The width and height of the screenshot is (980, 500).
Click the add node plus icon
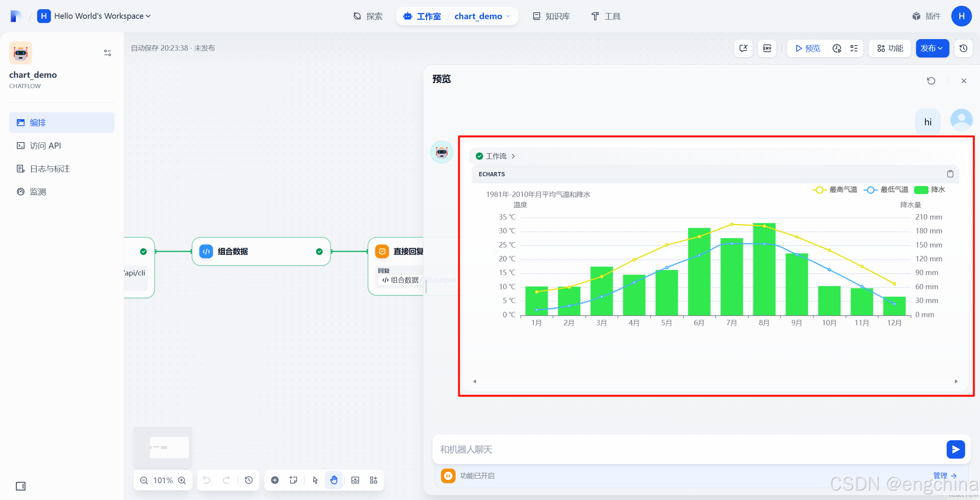275,480
